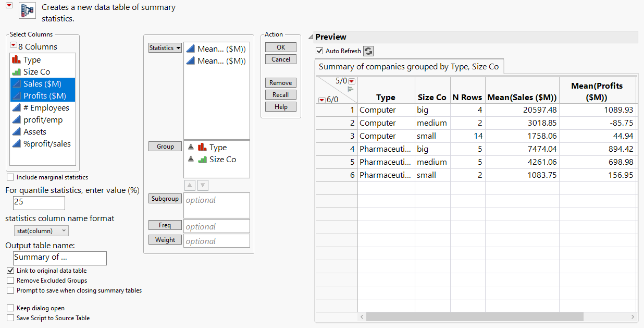The width and height of the screenshot is (644, 328).
Task: Open the stat(column) name format dropdown
Action: pyautogui.click(x=41, y=230)
